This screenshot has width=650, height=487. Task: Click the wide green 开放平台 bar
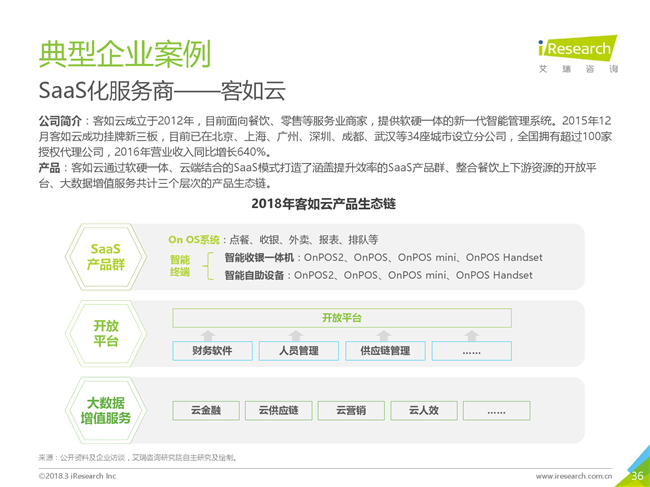pyautogui.click(x=342, y=318)
